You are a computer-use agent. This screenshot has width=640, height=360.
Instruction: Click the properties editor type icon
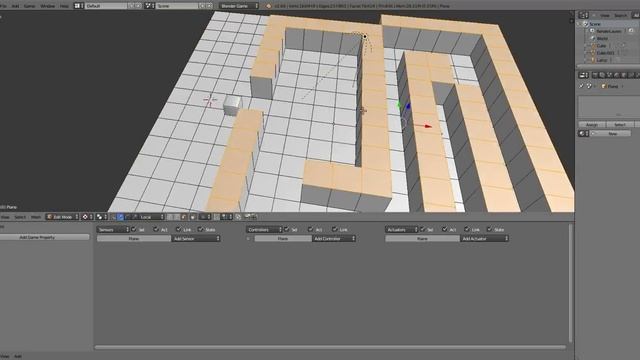coord(584,75)
